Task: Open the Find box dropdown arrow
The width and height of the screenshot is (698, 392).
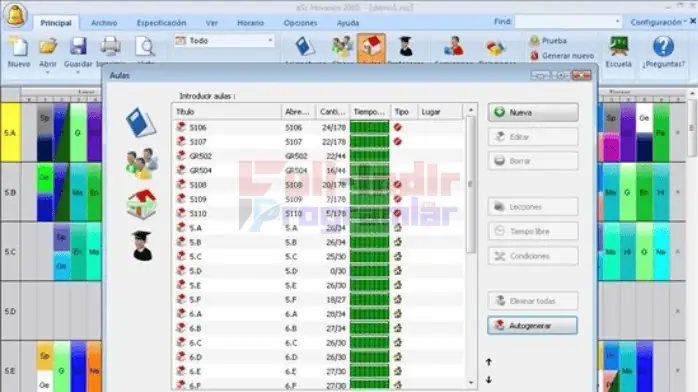Action: tap(617, 21)
